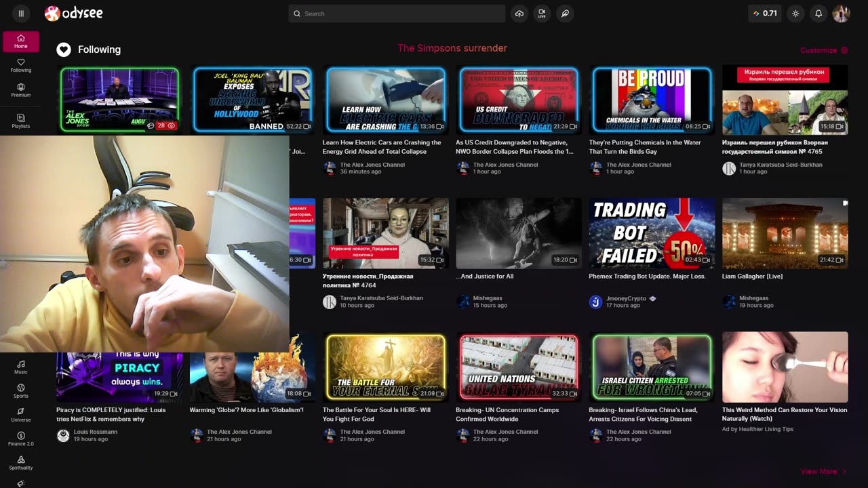Open Following in the sidebar
868x488 pixels.
pyautogui.click(x=21, y=66)
